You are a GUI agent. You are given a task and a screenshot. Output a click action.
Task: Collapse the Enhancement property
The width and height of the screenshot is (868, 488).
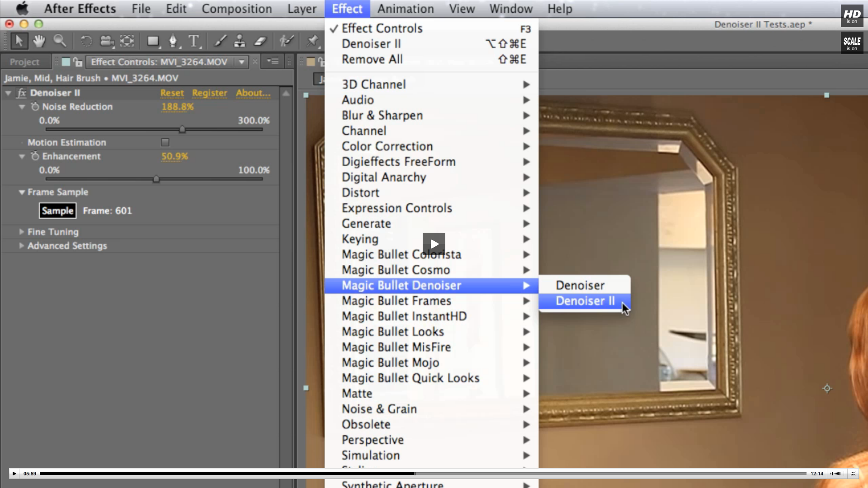pos(22,156)
